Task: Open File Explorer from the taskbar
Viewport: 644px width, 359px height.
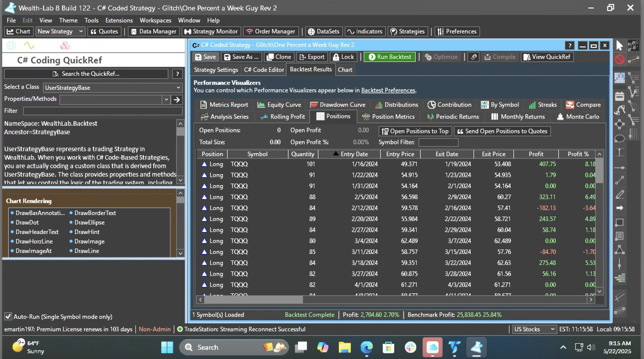Action: [x=345, y=347]
